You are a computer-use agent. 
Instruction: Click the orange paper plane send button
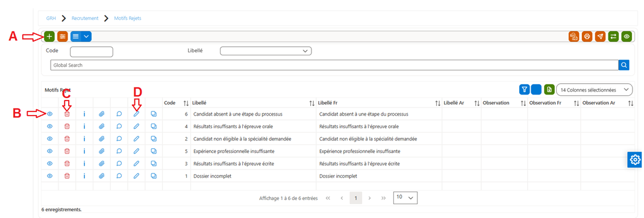point(601,37)
